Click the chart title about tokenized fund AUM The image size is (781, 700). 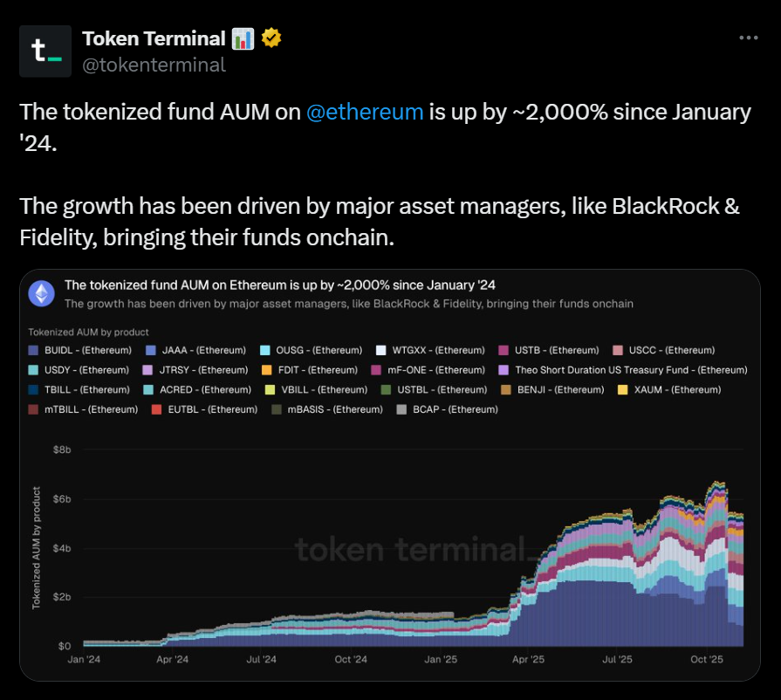click(x=280, y=285)
